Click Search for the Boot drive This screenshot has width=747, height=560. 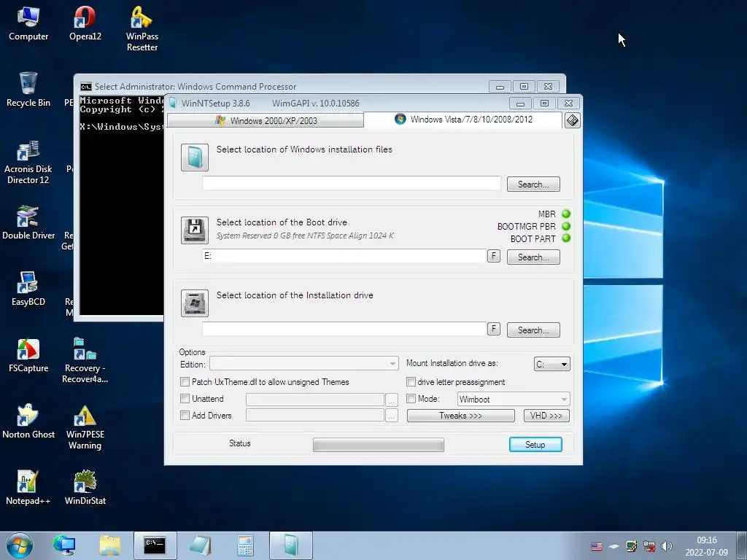click(x=533, y=257)
